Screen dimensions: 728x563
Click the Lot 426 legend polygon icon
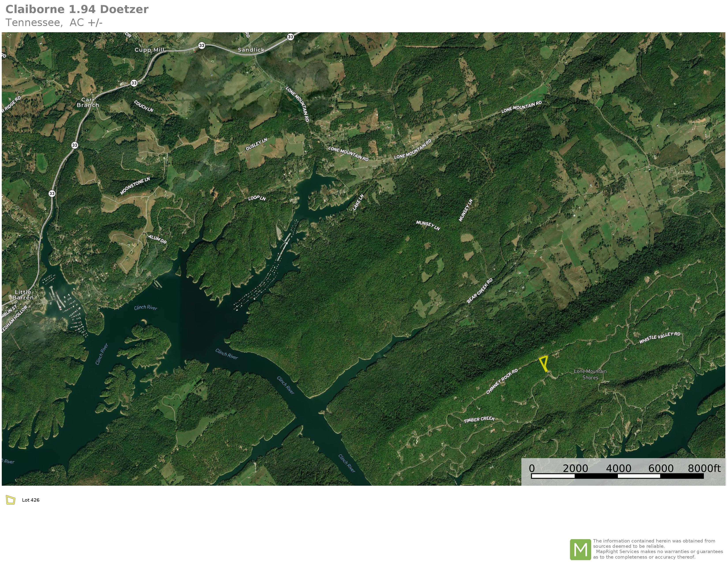pyautogui.click(x=11, y=500)
